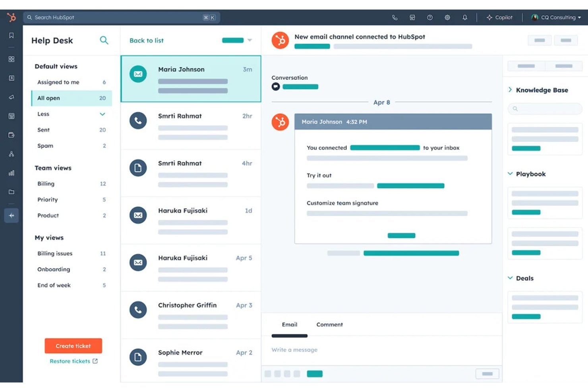
Task: Click the Restore tickets link
Action: pyautogui.click(x=73, y=361)
